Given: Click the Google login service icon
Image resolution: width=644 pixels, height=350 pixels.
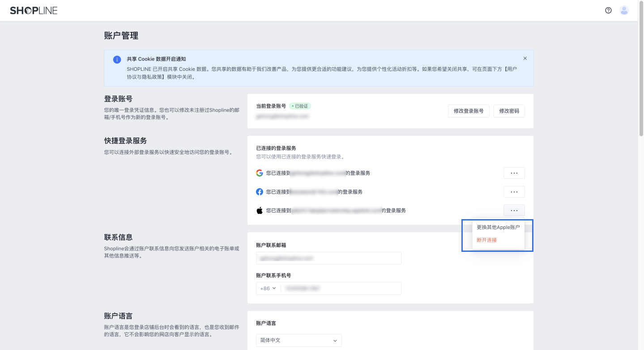Looking at the screenshot, I should point(259,173).
